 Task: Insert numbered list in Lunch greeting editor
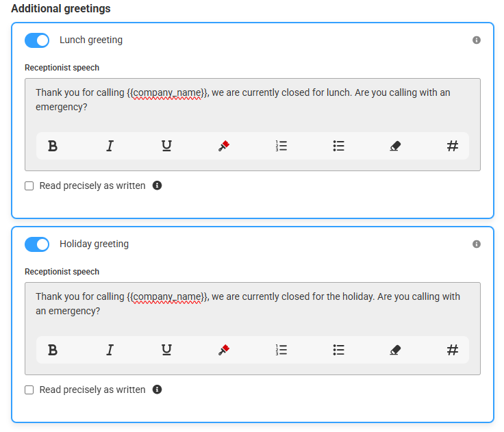pos(281,146)
